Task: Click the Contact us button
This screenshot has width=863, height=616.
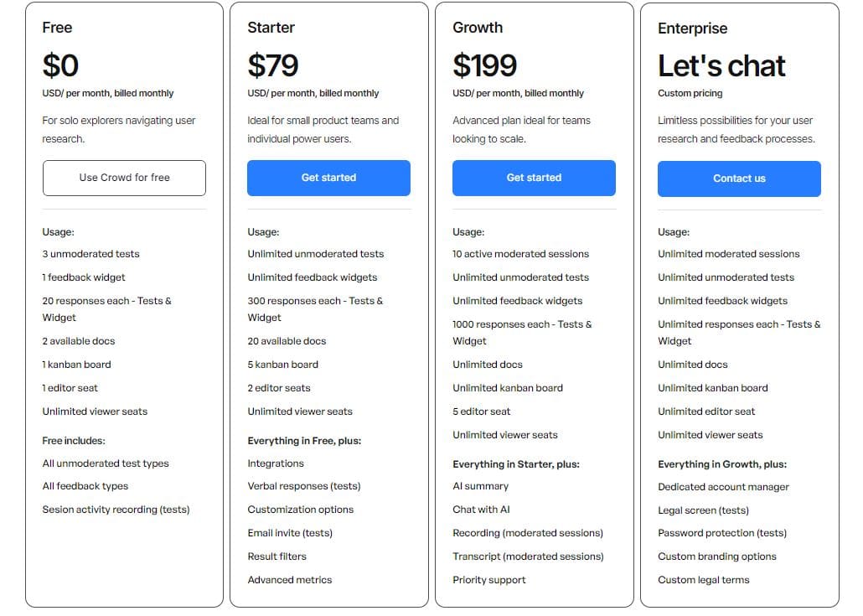Action: coord(739,179)
